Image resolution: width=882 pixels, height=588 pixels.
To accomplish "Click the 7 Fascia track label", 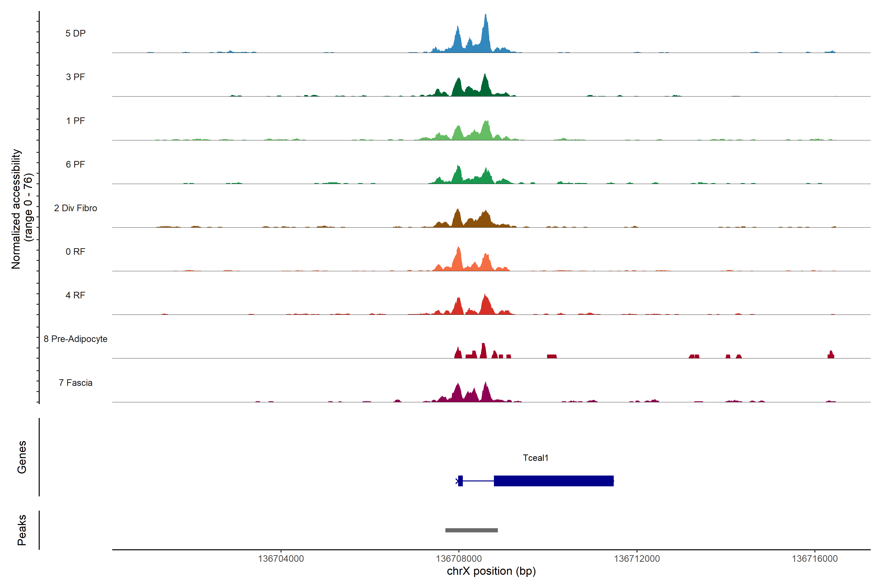I will pos(75,382).
